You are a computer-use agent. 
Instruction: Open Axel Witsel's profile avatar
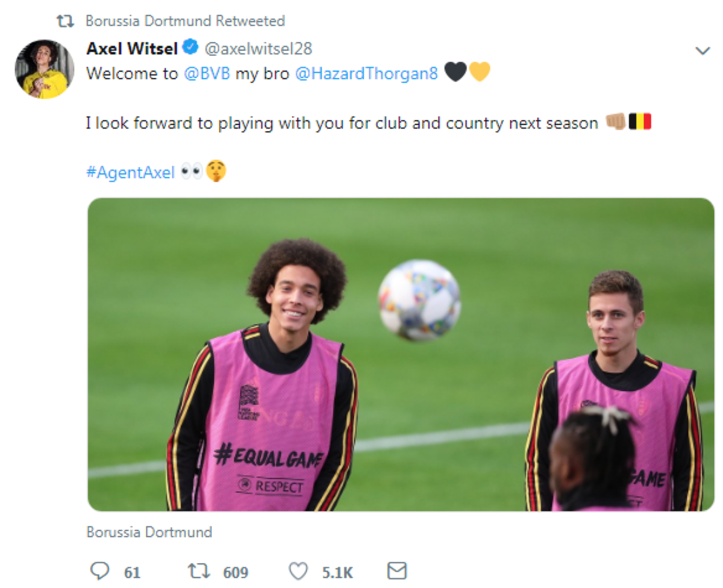click(x=44, y=69)
